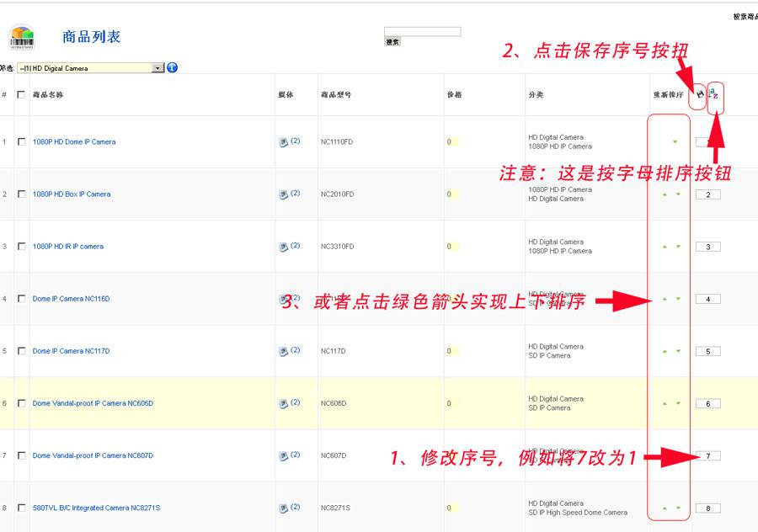
Task: Click the alphabetical a-z sort icon
Action: click(714, 95)
